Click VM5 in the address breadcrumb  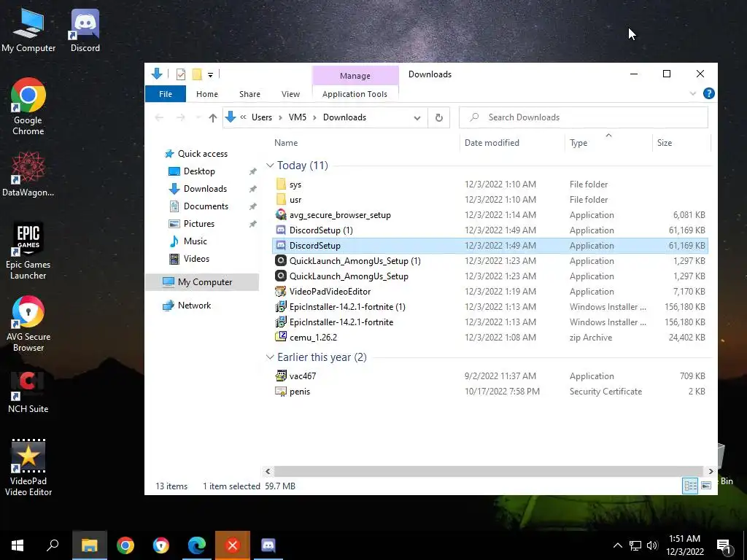coord(298,117)
